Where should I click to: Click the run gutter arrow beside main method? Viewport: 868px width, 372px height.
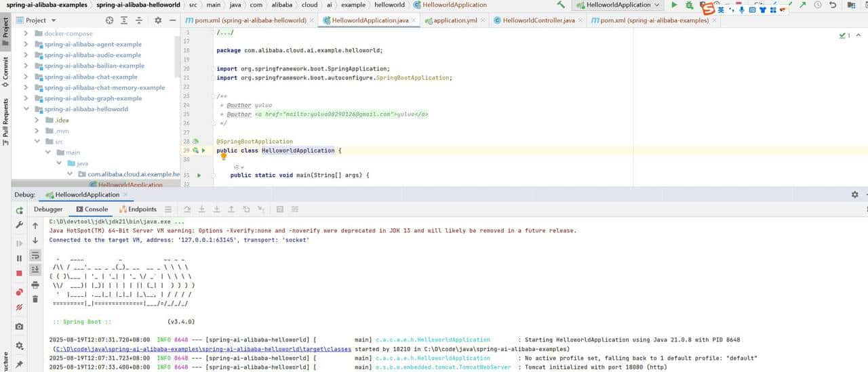click(x=199, y=175)
